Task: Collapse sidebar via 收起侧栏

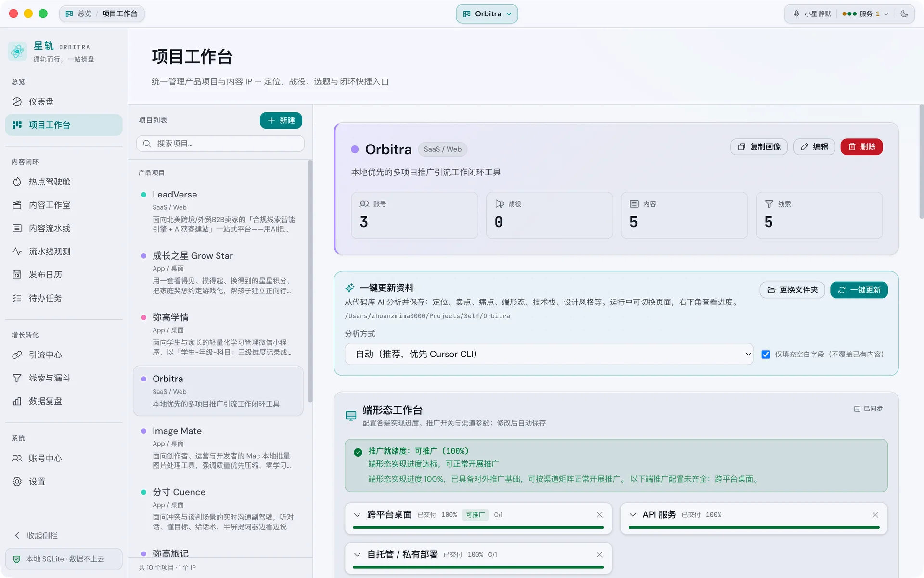Action: (x=36, y=536)
